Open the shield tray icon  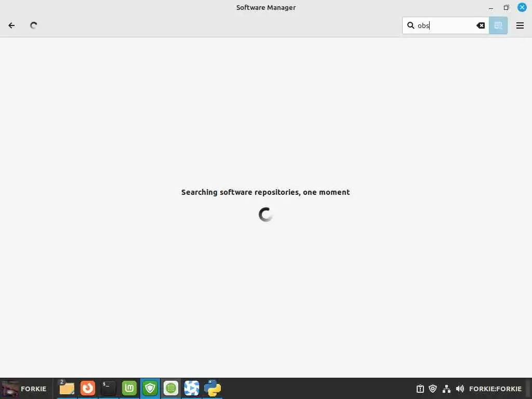click(433, 389)
